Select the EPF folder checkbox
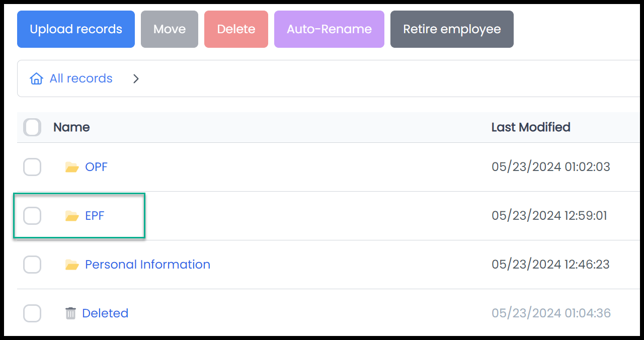Viewport: 644px width, 340px height. tap(32, 216)
